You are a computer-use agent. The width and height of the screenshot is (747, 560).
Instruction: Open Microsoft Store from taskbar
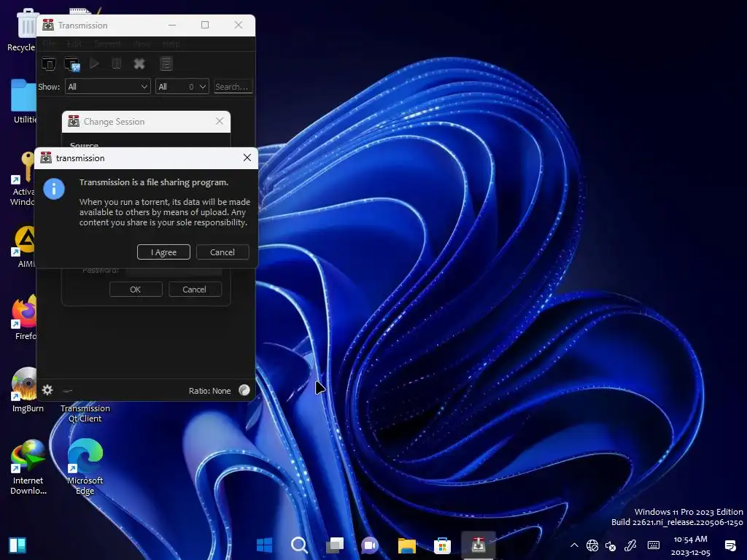click(442, 545)
